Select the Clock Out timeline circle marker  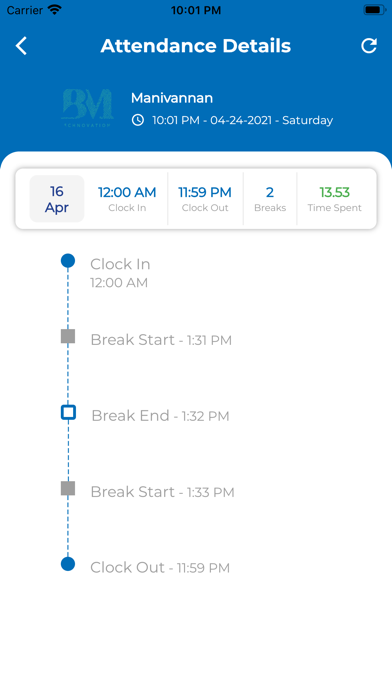point(68,564)
